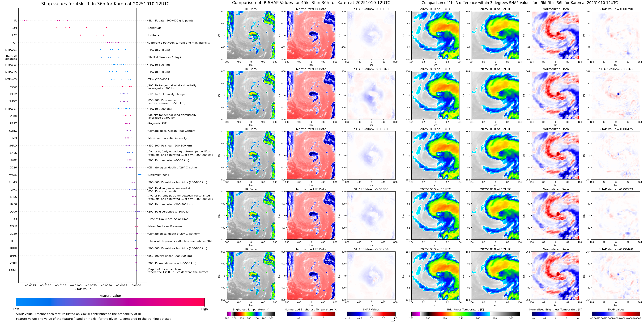644x322 pixels.
Task: Click the top-row 20251010 at 11UTC image
Action: 435,35
